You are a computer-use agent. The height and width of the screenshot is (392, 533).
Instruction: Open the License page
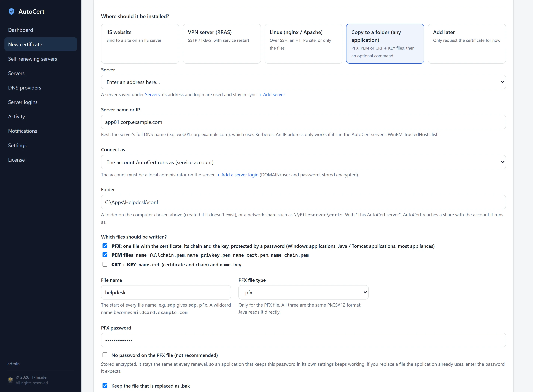[41, 160]
